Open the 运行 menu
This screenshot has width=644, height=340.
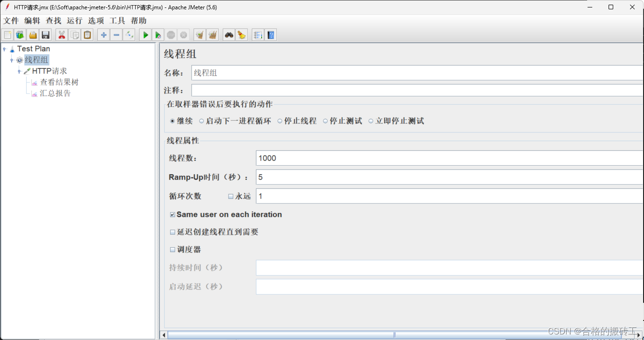(x=74, y=20)
